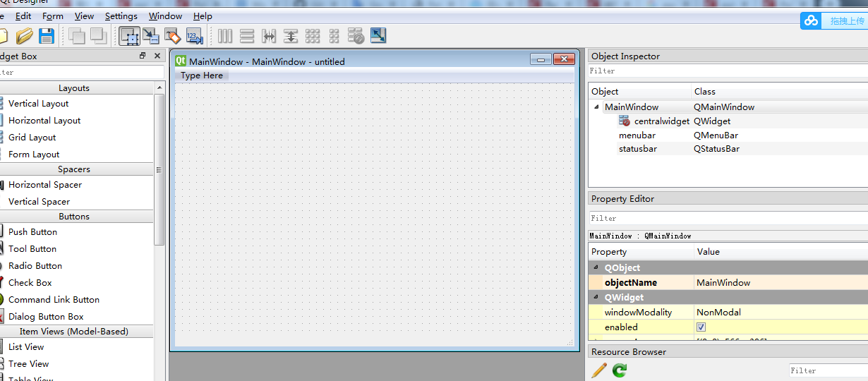Click the windowModality value NonModal
The image size is (868, 381).
(x=781, y=312)
